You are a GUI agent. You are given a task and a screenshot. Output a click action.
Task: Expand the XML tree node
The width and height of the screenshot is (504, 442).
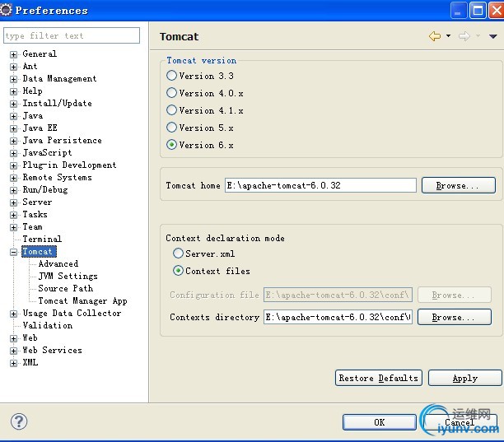13,363
